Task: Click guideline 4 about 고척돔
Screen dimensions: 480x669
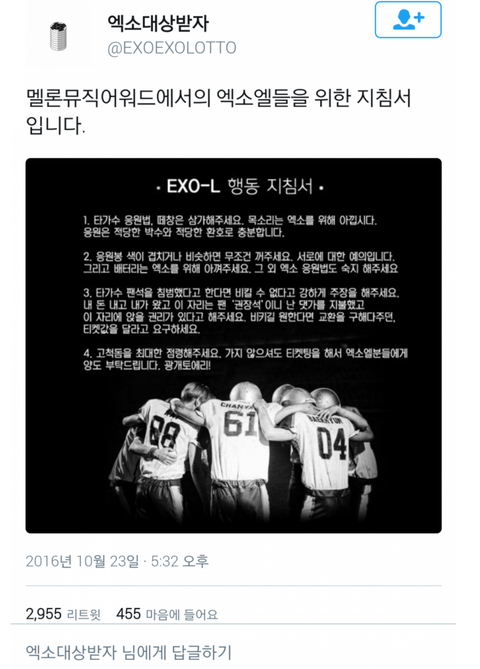Action: point(245,359)
